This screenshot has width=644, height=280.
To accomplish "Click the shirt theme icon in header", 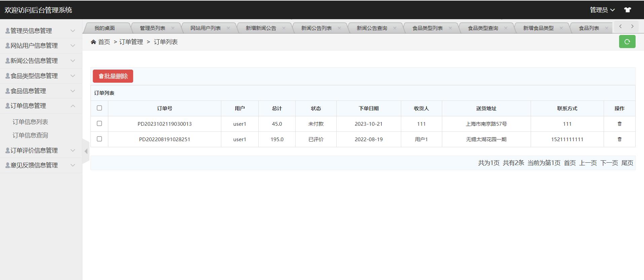I will point(628,10).
